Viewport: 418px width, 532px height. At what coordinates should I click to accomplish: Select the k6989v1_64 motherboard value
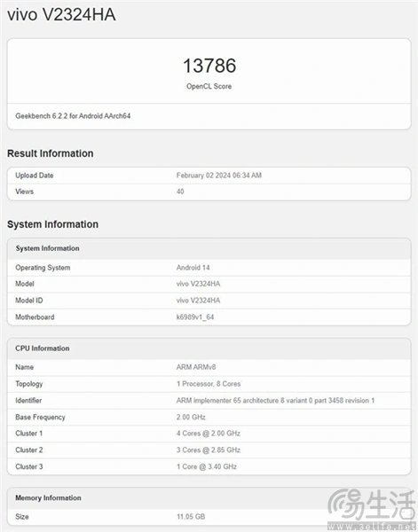click(x=195, y=317)
